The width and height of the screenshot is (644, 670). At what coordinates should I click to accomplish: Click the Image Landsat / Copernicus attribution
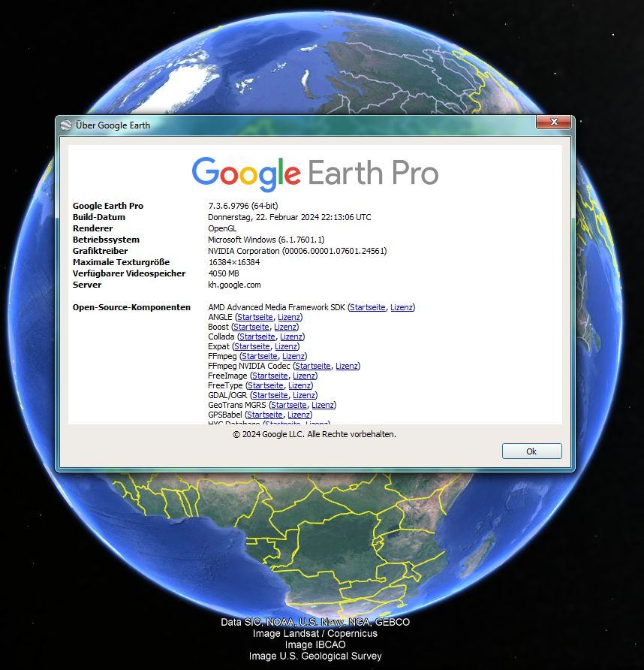[315, 633]
